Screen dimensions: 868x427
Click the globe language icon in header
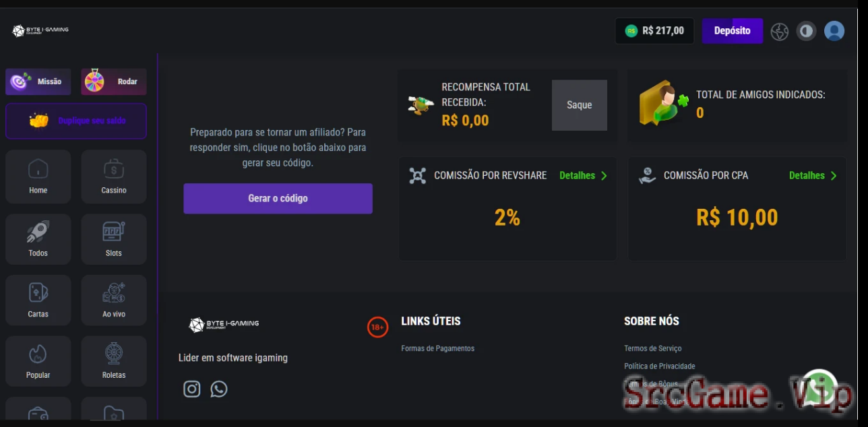780,31
